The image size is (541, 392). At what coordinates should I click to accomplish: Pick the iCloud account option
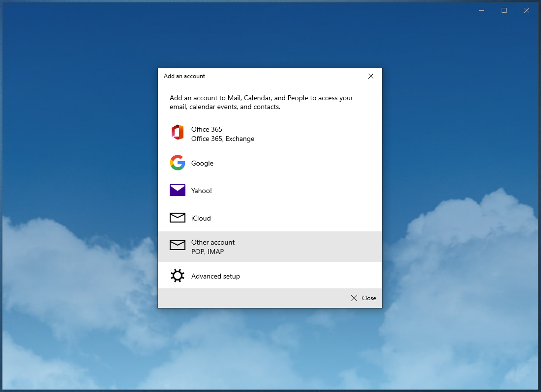click(x=201, y=218)
